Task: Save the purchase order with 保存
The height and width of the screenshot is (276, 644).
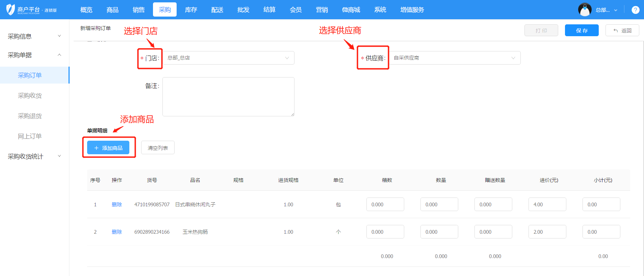Action: (582, 30)
